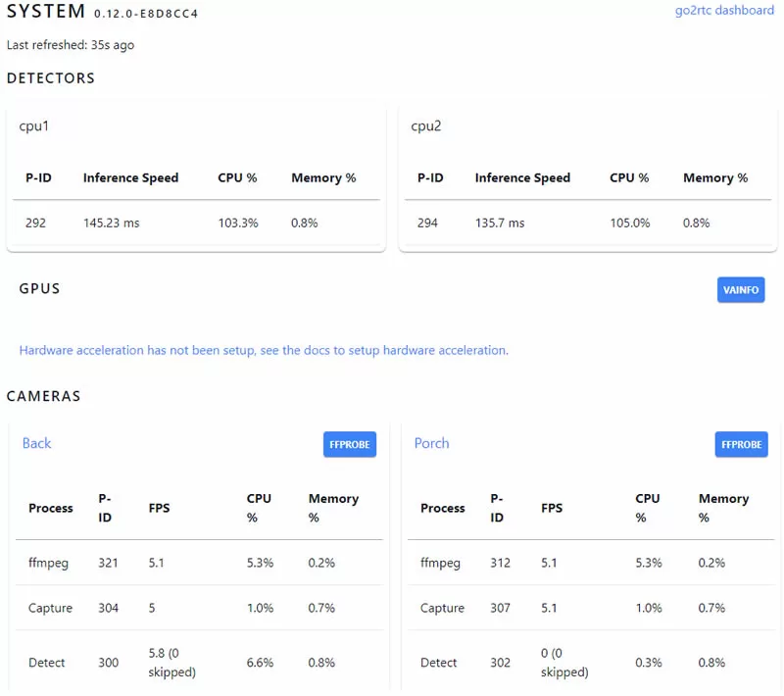This screenshot has width=784, height=696.
Task: Select the cpu1 detector title
Action: pyautogui.click(x=34, y=126)
